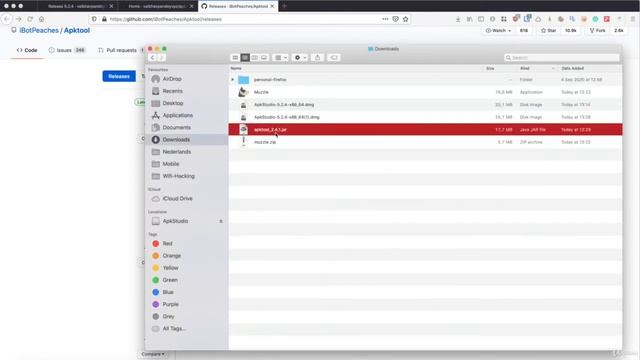This screenshot has width=640, height=360.
Task: Star the Apktool repository
Action: pyautogui.click(x=548, y=31)
